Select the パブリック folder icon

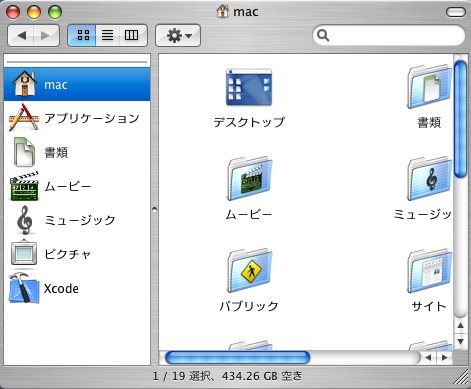(250, 270)
